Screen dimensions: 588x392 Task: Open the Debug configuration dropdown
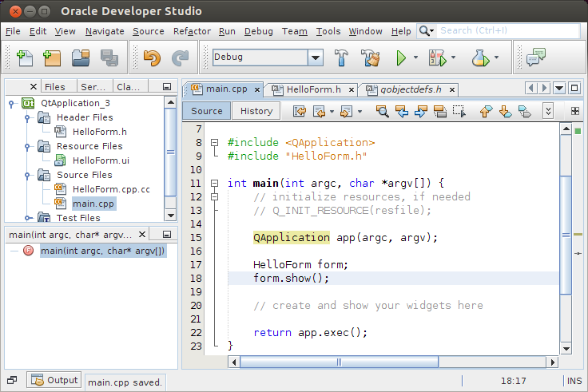[316, 57]
